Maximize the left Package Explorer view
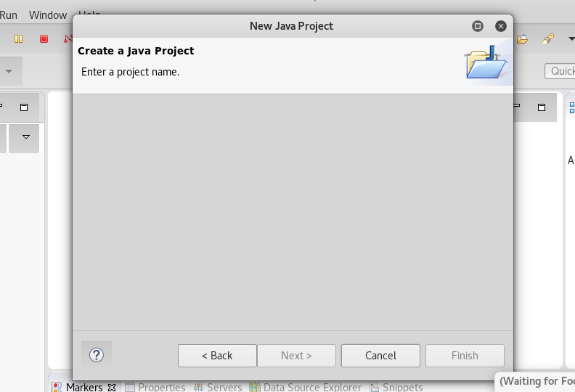 24,107
